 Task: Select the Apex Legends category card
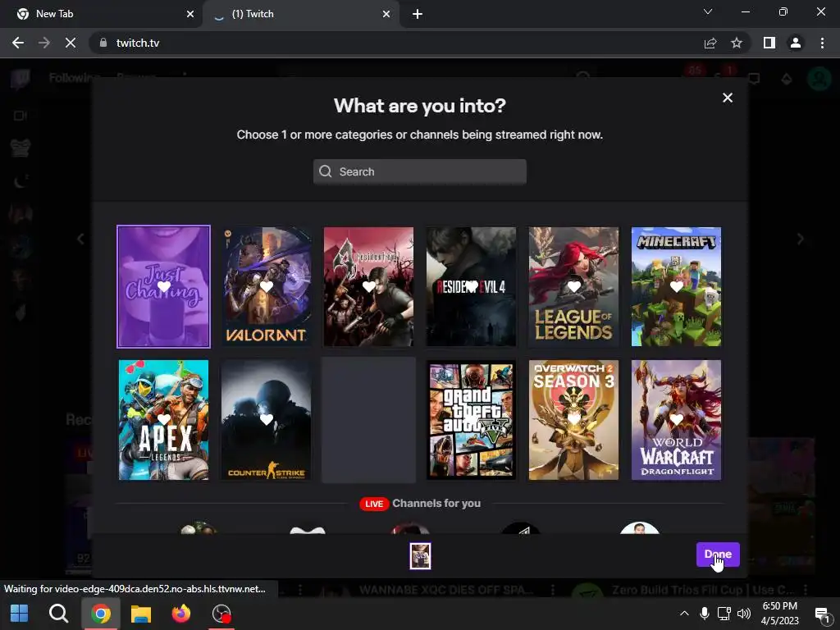163,420
